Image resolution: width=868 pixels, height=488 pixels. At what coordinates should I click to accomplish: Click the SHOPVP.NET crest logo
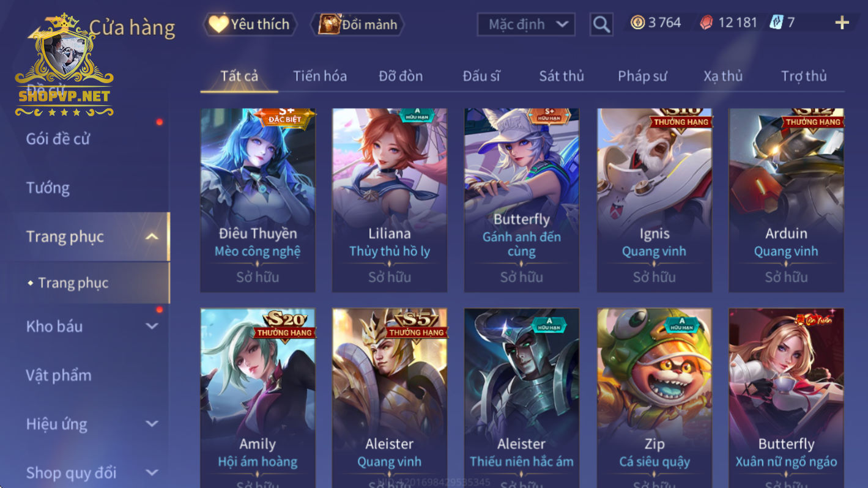pos(64,66)
